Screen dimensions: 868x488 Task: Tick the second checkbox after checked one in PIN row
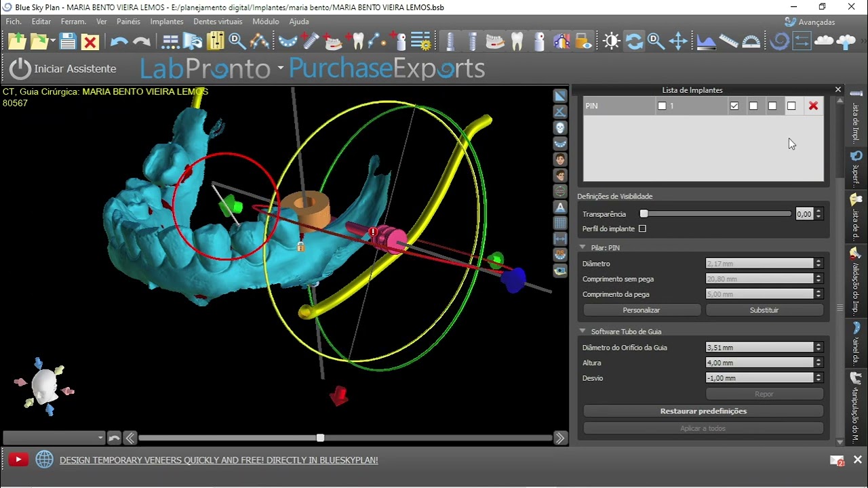(772, 106)
